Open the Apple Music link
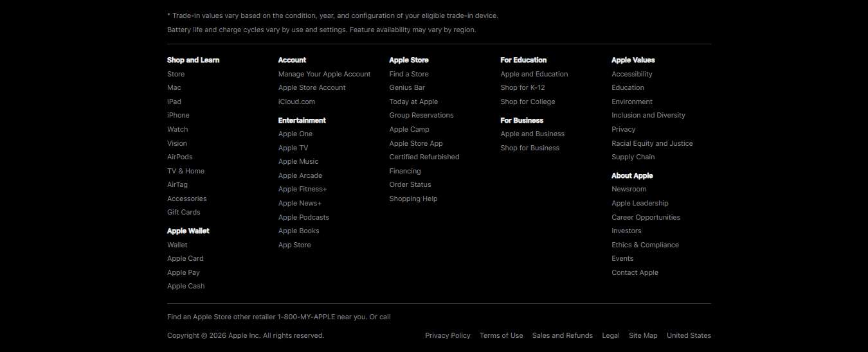The width and height of the screenshot is (868, 352). click(x=298, y=161)
